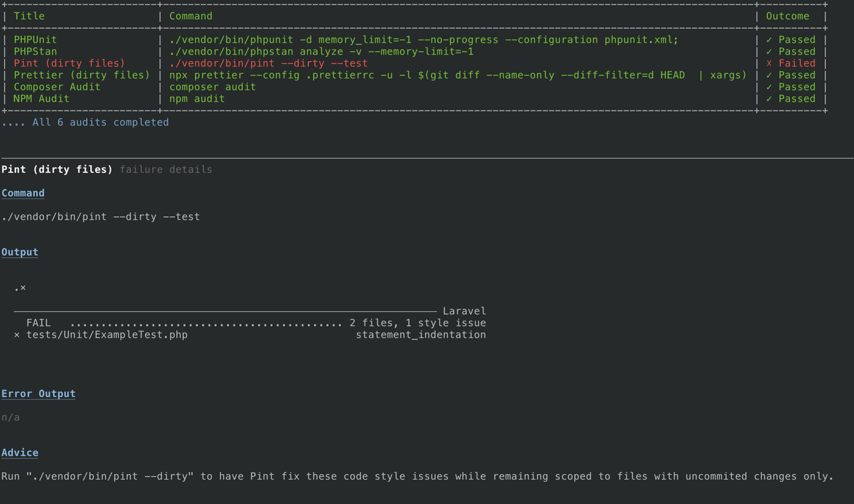Click the underlined Output section heading
854x504 pixels.
tap(20, 252)
